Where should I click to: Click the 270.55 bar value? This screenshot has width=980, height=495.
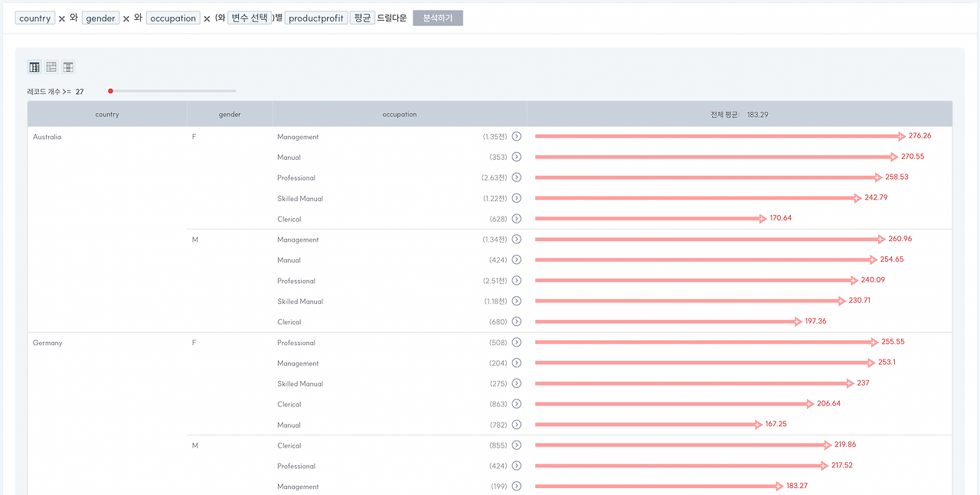click(x=913, y=156)
